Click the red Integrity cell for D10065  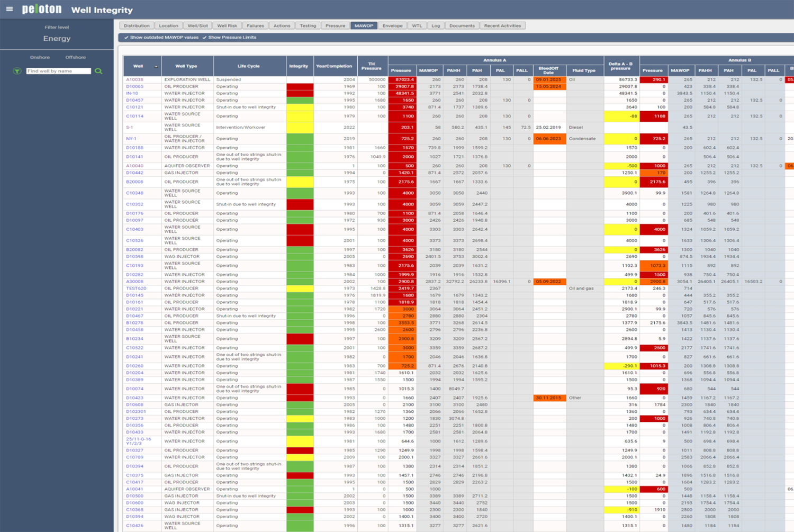point(299,86)
